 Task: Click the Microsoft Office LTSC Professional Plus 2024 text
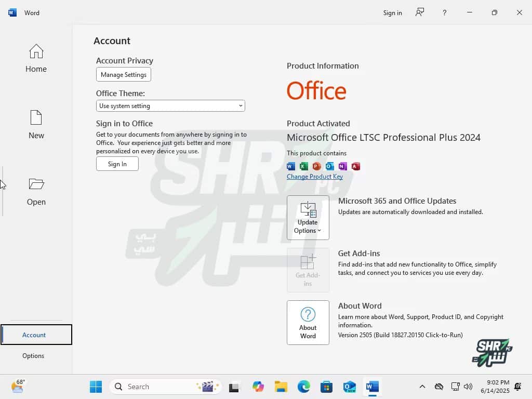click(x=383, y=137)
